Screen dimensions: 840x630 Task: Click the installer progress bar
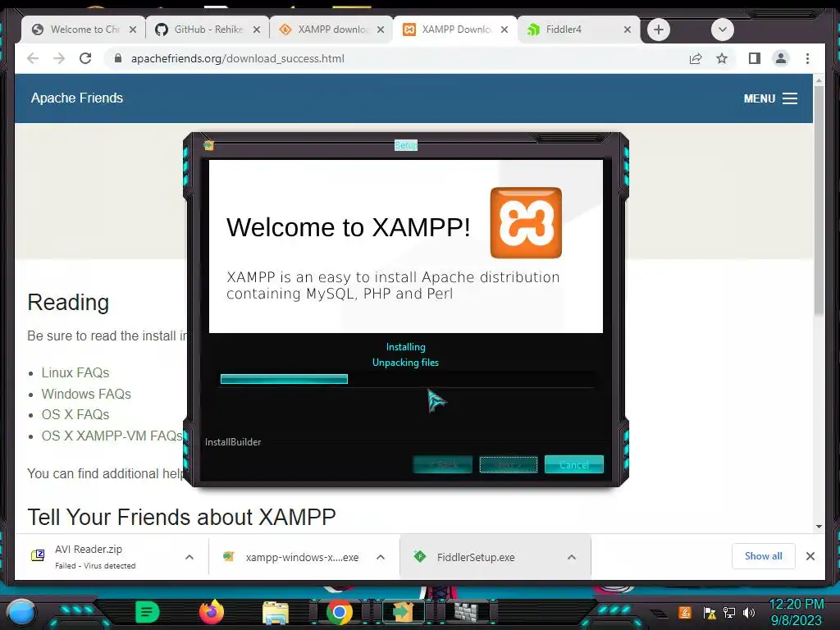click(407, 379)
